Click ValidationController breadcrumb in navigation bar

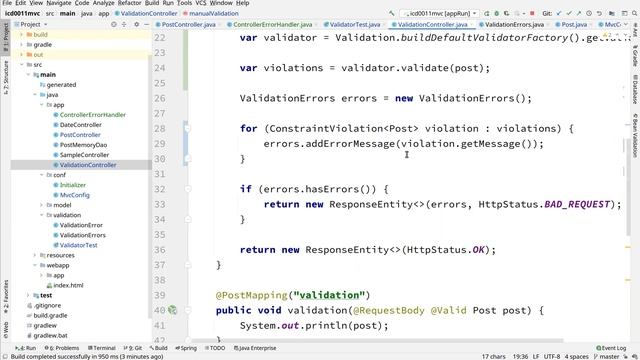pos(146,13)
